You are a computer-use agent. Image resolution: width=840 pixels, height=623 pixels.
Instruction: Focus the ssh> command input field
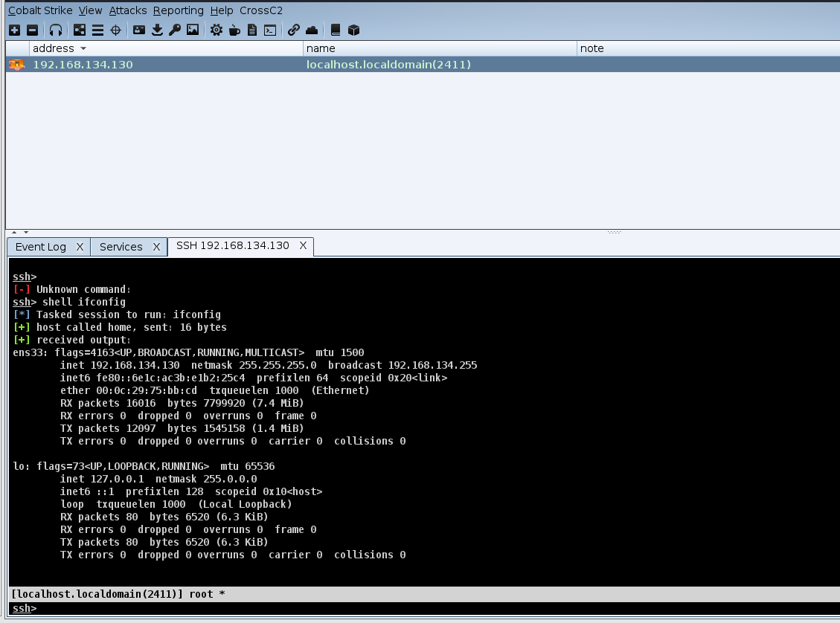coord(424,609)
